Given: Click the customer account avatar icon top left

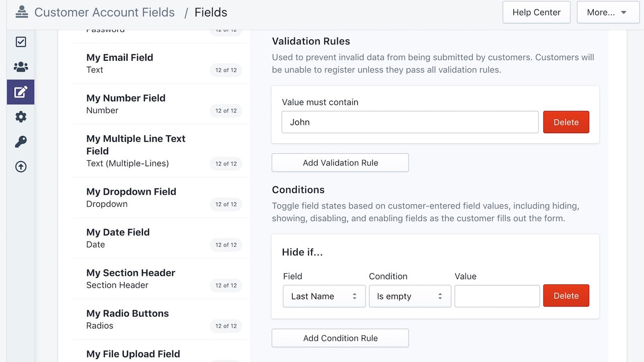Looking at the screenshot, I should [21, 12].
